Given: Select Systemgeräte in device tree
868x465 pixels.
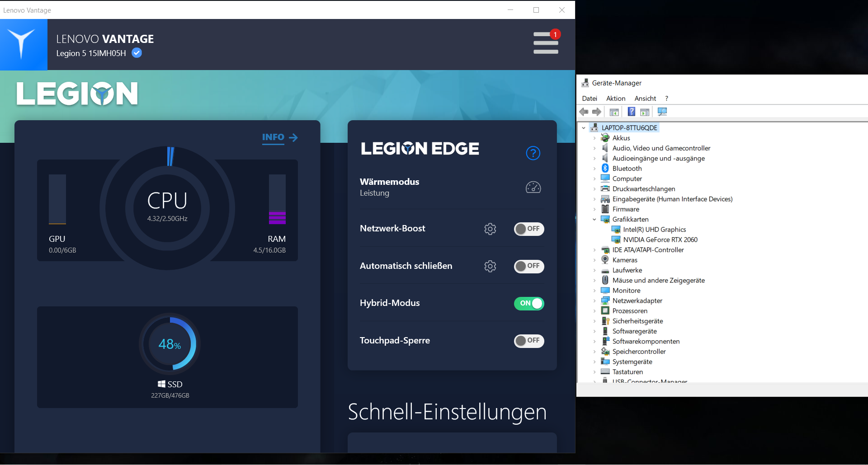Looking at the screenshot, I should pos(632,362).
